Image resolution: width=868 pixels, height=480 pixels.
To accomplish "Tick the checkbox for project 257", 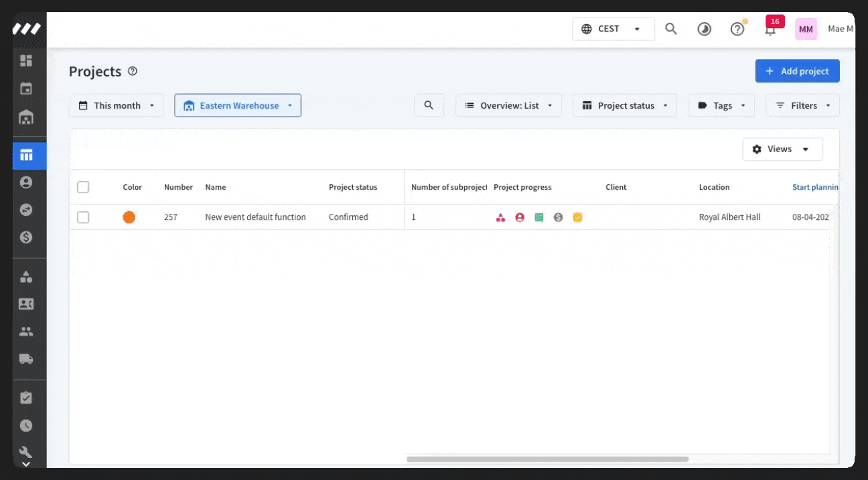I will click(x=83, y=217).
